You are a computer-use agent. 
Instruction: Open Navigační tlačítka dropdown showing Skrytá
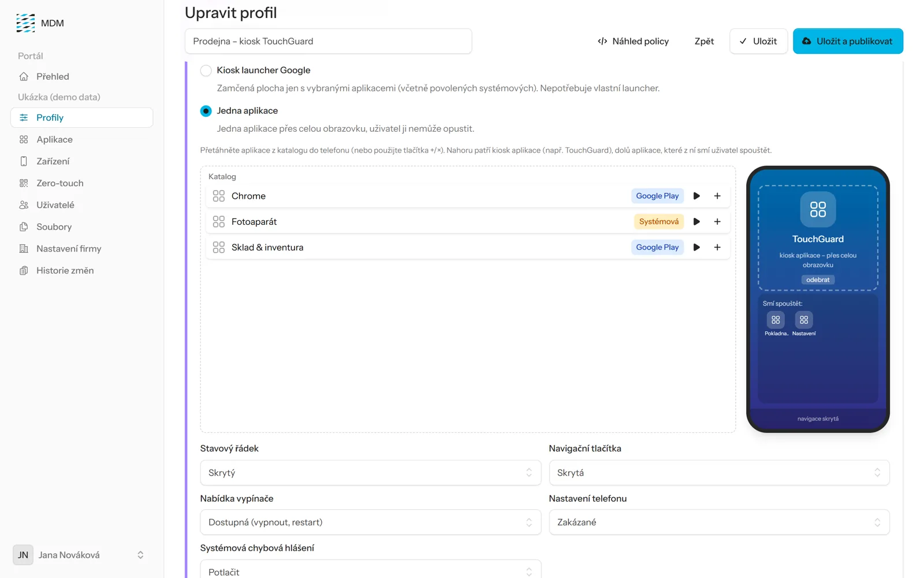tap(719, 473)
